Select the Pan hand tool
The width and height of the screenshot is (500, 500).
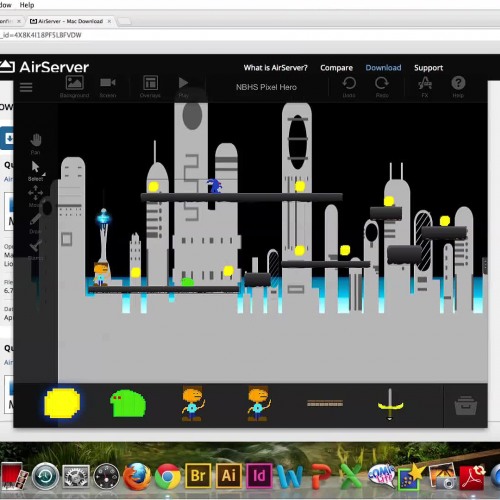[36, 144]
